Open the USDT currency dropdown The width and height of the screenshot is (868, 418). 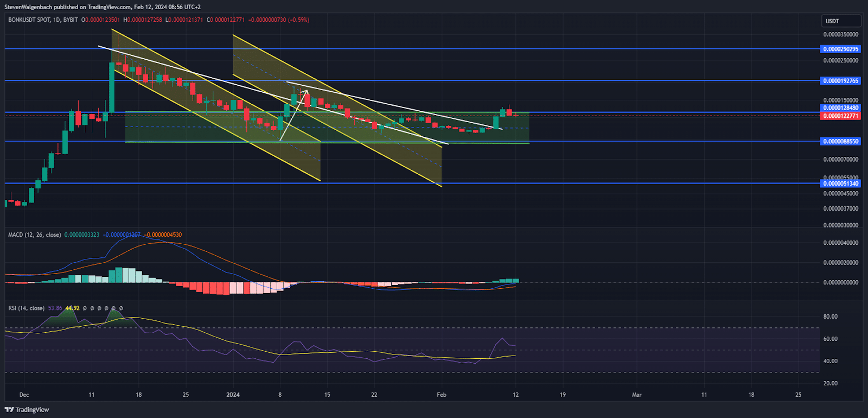pyautogui.click(x=840, y=21)
